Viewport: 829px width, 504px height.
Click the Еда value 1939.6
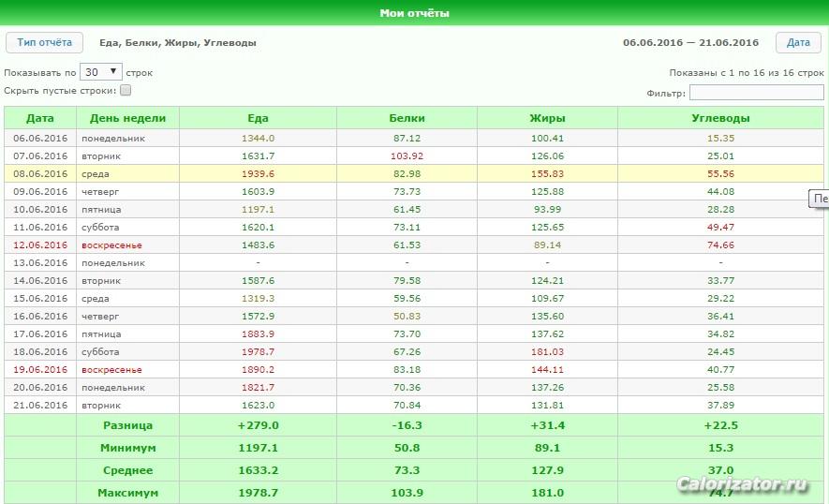[258, 173]
